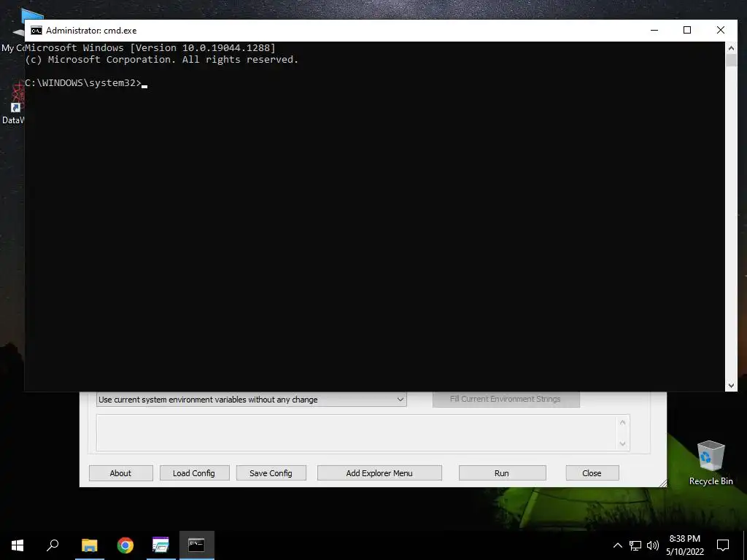
Task: Click the Microsoft Windows version text line
Action: pyautogui.click(x=150, y=47)
